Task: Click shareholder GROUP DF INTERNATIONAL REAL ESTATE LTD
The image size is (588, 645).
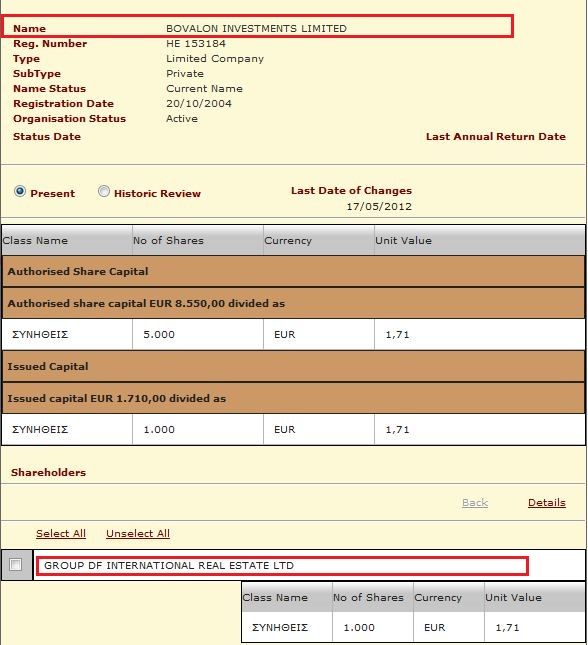Action: pyautogui.click(x=169, y=566)
